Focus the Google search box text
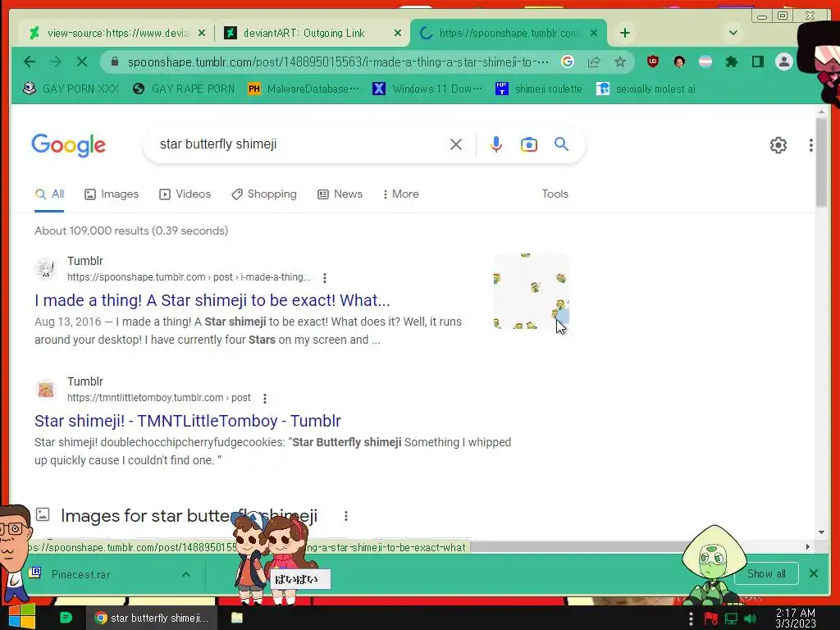 click(218, 144)
